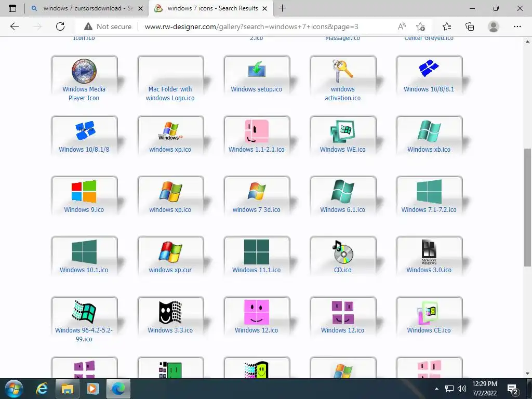Click the Windows 11.1.ico text link
This screenshot has width=532, height=399.
257,270
